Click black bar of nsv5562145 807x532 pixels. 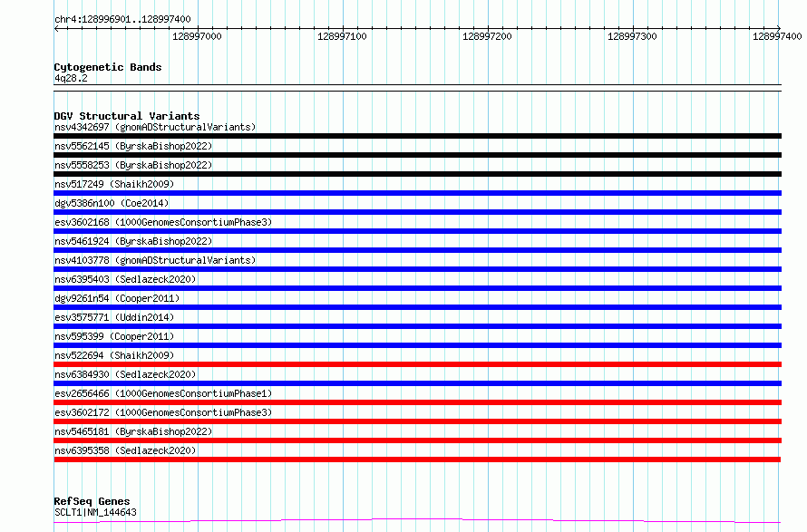click(417, 155)
